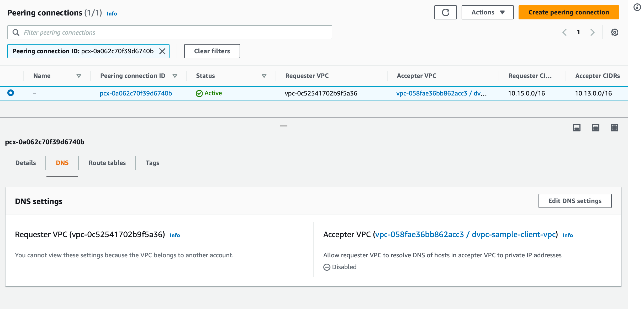Click the search magnifier in the filter field
The width and height of the screenshot is (644, 309).
pos(16,32)
